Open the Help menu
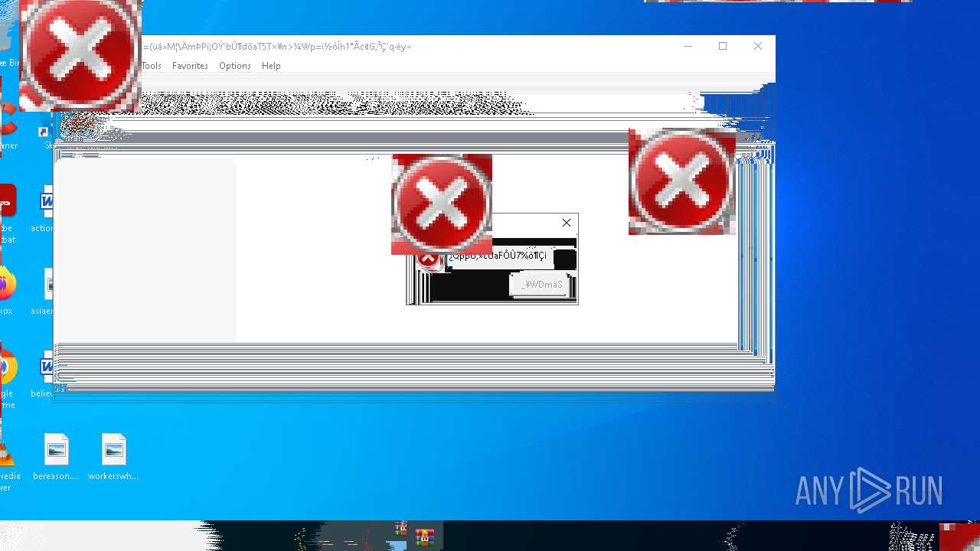 (x=271, y=66)
